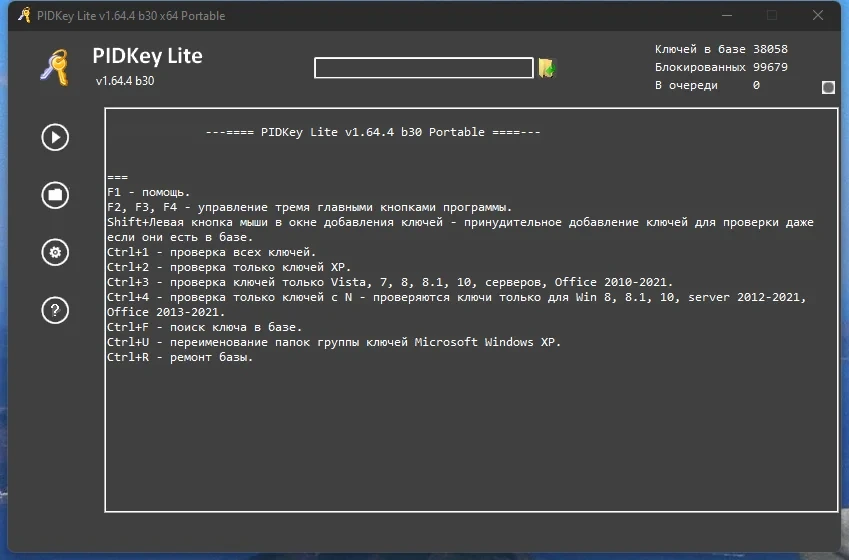Click the "F1 - помощь." line

149,192
